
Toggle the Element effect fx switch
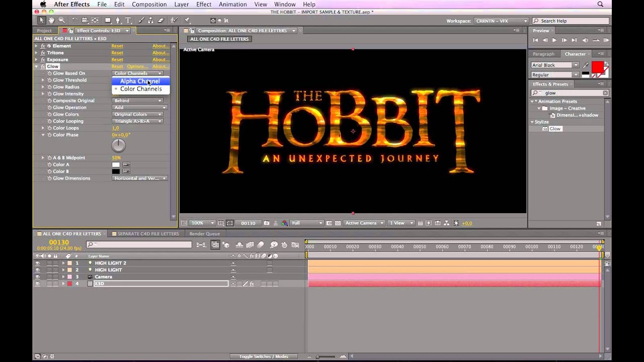43,46
